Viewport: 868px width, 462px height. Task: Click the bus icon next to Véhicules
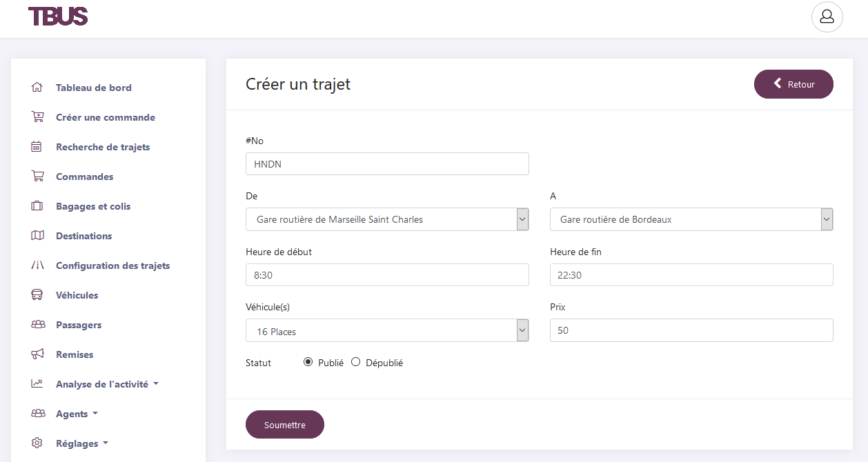click(x=37, y=295)
